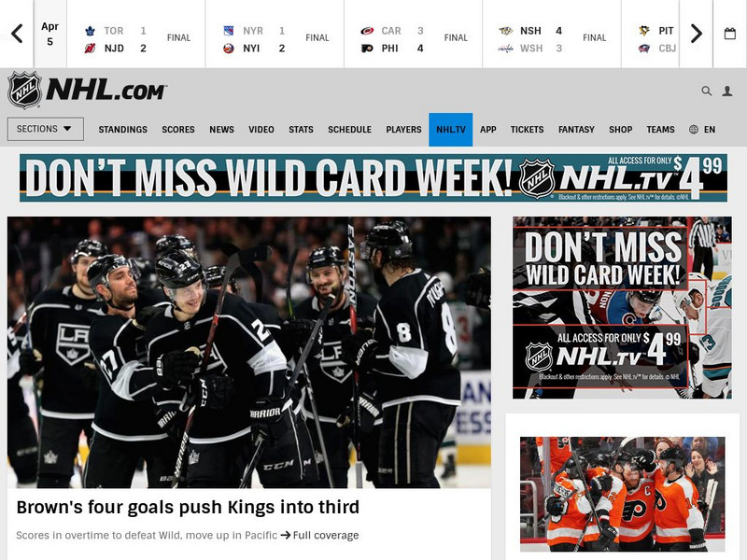Show next scores with right arrow

[x=696, y=34]
